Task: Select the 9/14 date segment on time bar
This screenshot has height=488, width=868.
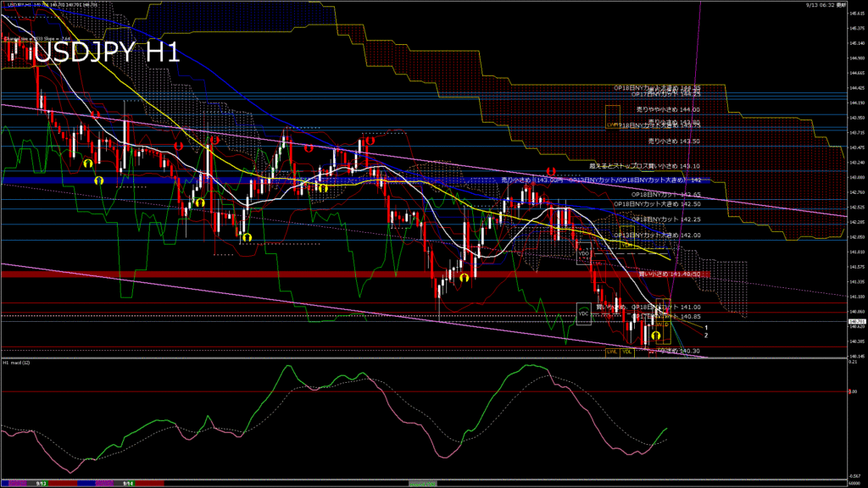Action: click(x=125, y=483)
